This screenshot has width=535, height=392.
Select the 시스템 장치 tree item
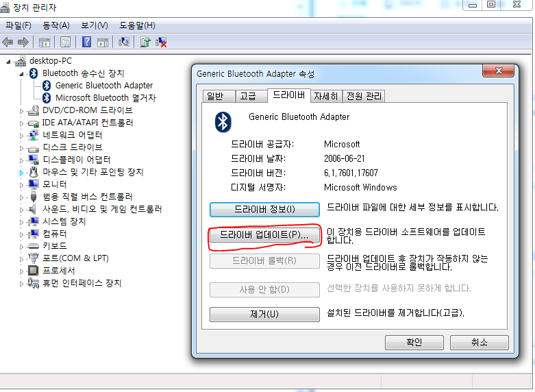pyautogui.click(x=64, y=221)
